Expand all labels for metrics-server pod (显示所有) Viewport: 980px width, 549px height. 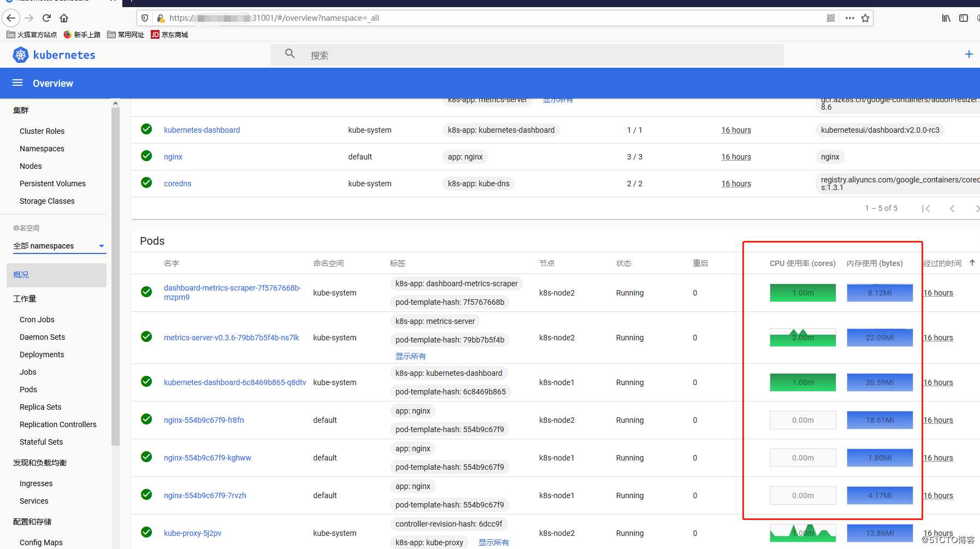tap(411, 356)
